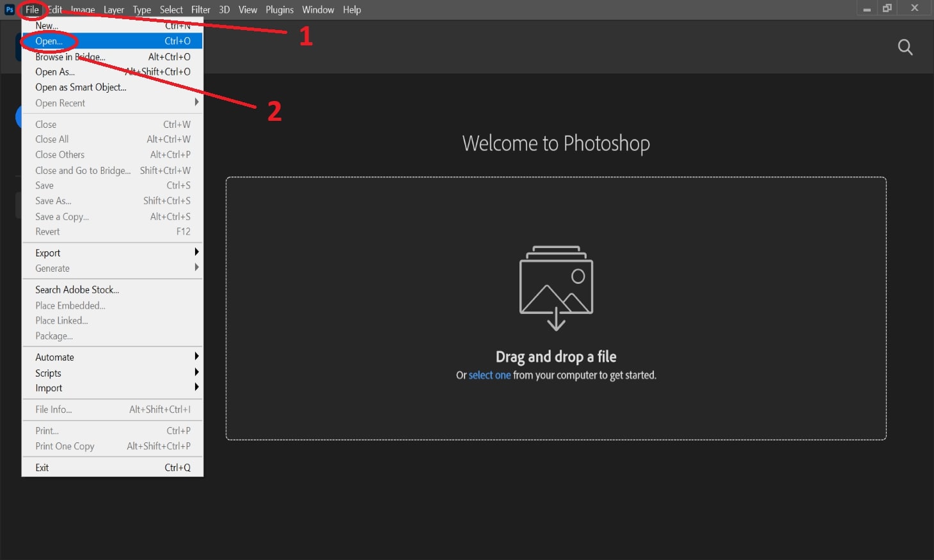Open the Filter menu

tap(201, 10)
